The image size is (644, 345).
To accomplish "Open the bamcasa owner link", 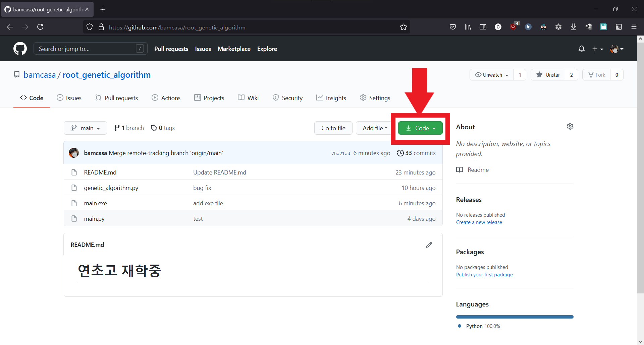I will coord(40,75).
